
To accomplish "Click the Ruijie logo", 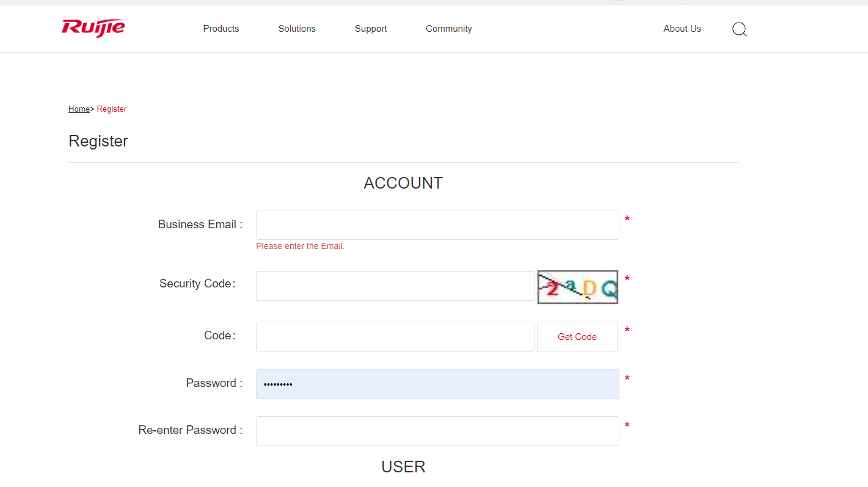I will [x=93, y=28].
